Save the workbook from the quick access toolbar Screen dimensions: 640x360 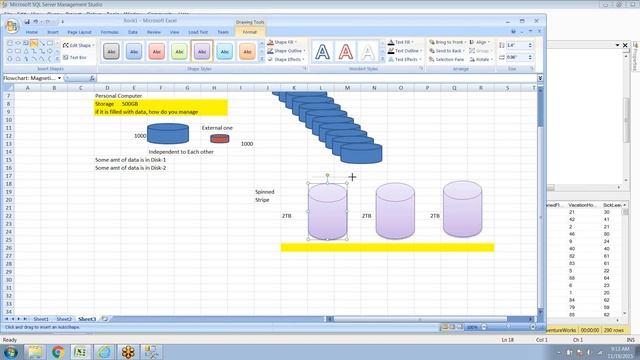(27, 21)
